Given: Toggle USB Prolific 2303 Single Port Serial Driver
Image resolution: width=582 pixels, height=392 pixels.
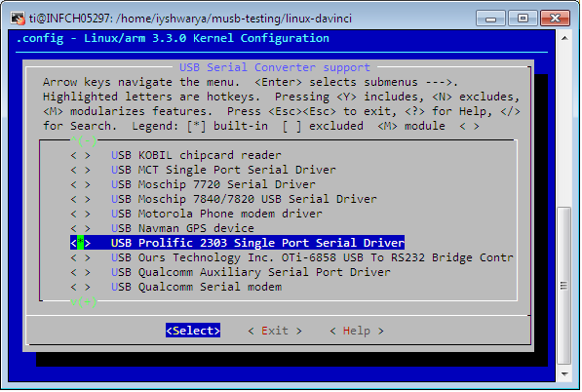Looking at the screenshot, I should click(237, 243).
